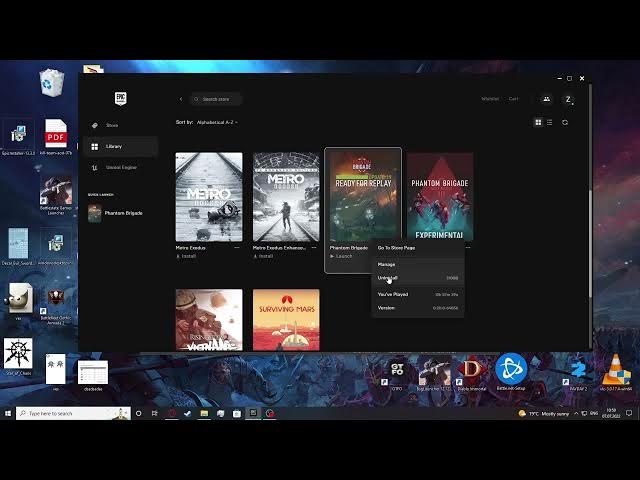Screen dimensions: 640x480
Task: Open File Explorer from the taskbar
Action: (x=204, y=413)
